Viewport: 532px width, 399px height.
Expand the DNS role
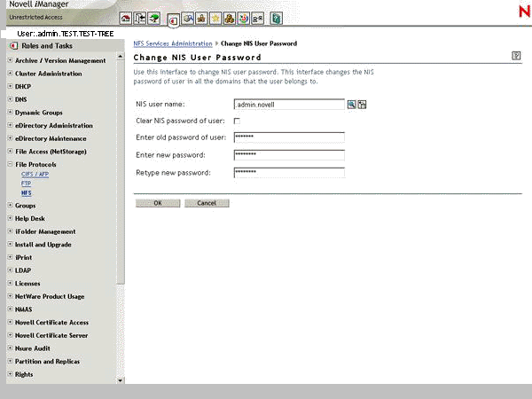click(x=10, y=99)
